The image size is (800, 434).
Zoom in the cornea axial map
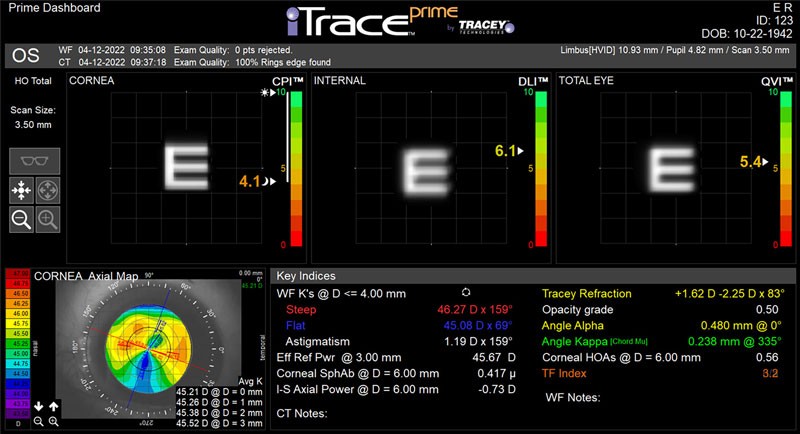tap(54, 421)
